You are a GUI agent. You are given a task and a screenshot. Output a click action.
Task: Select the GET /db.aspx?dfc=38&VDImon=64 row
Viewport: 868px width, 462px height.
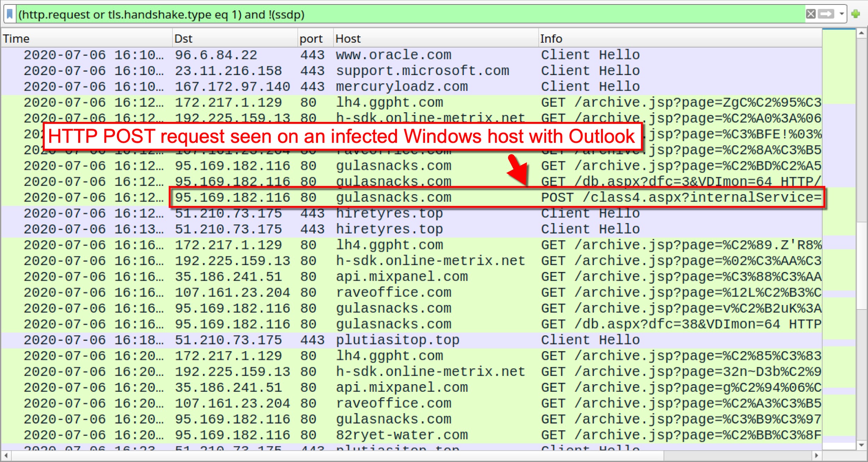[411, 324]
